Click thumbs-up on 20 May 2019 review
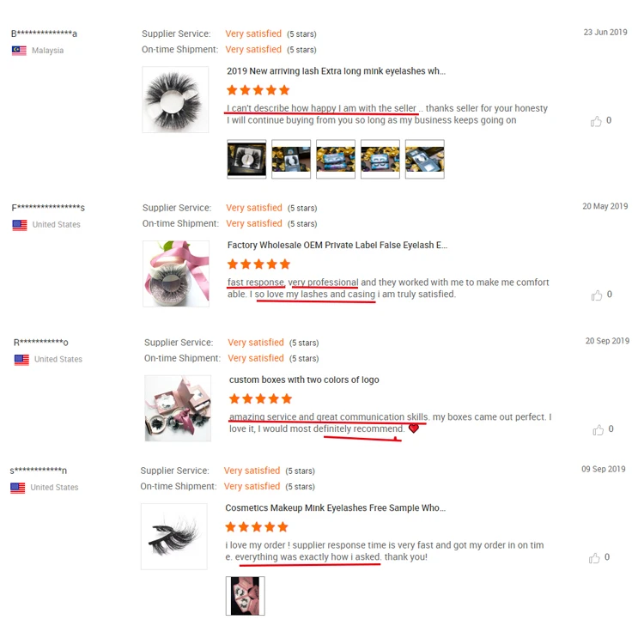 click(x=597, y=295)
